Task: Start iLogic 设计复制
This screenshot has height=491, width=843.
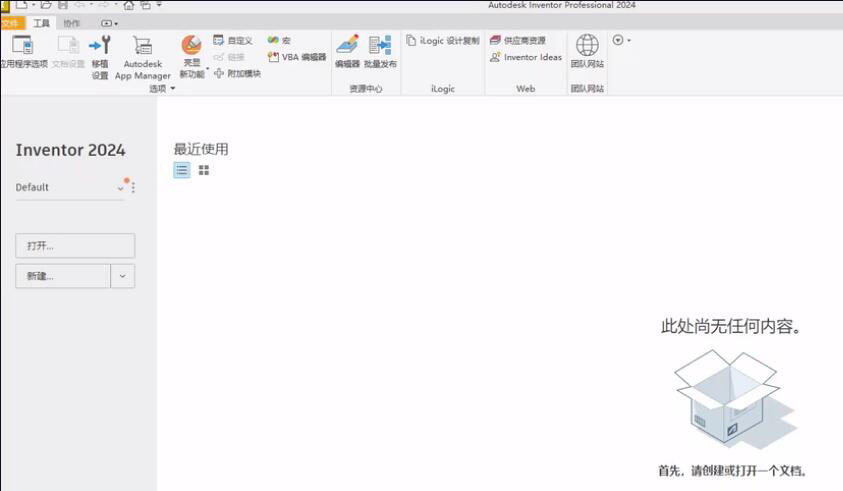Action: coord(442,40)
